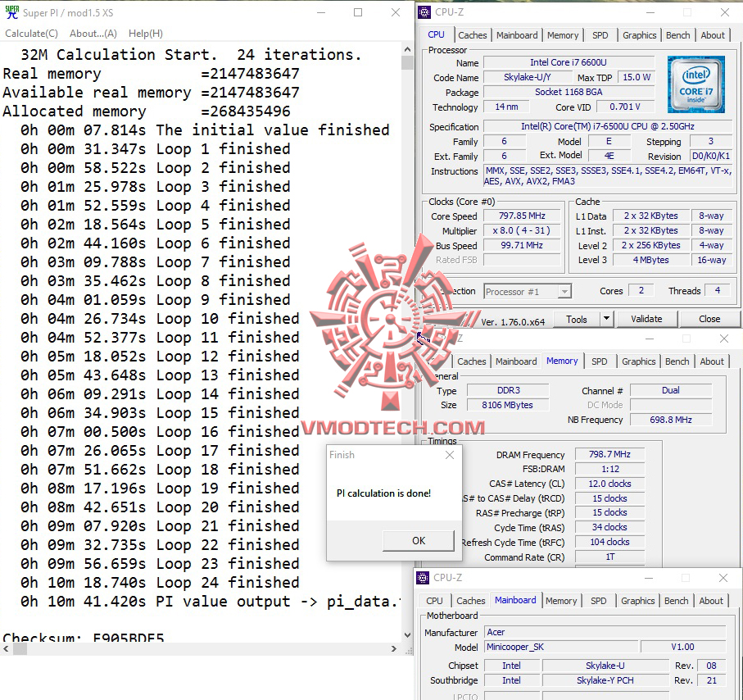743x700 pixels.
Task: Switch to Memory tab in top CPU-Z window
Action: pos(563,35)
